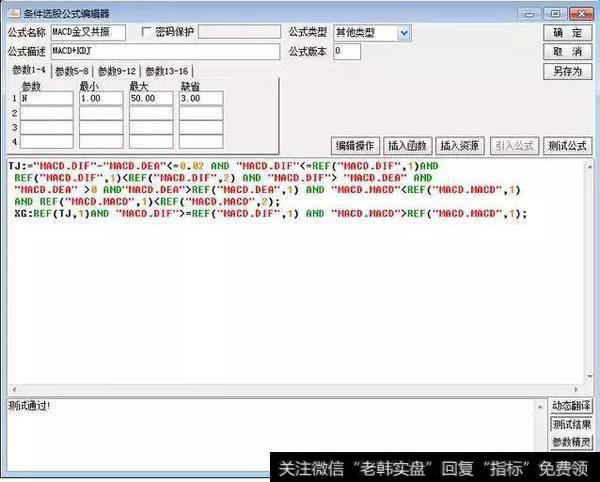Click the password input field
Viewport: 600px width, 482px height.
click(x=239, y=32)
